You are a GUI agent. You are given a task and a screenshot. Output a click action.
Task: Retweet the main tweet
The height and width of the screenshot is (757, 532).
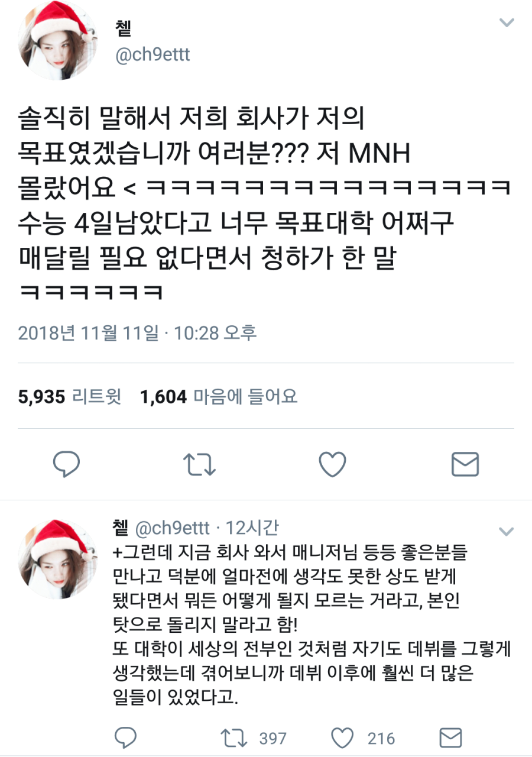point(199,464)
